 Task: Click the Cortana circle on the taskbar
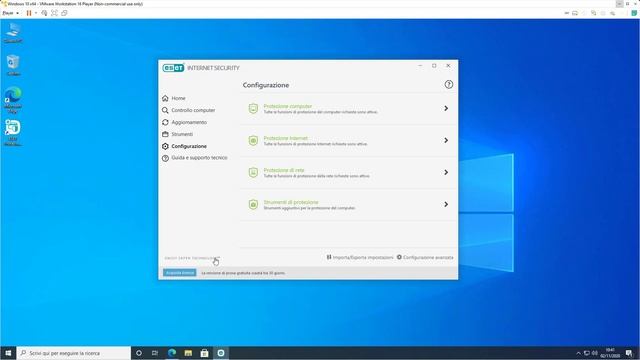pyautogui.click(x=139, y=353)
